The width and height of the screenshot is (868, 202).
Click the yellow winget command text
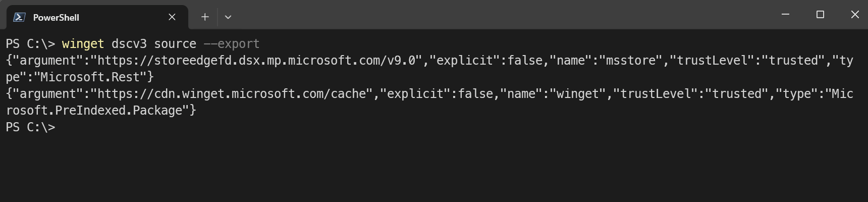(83, 44)
